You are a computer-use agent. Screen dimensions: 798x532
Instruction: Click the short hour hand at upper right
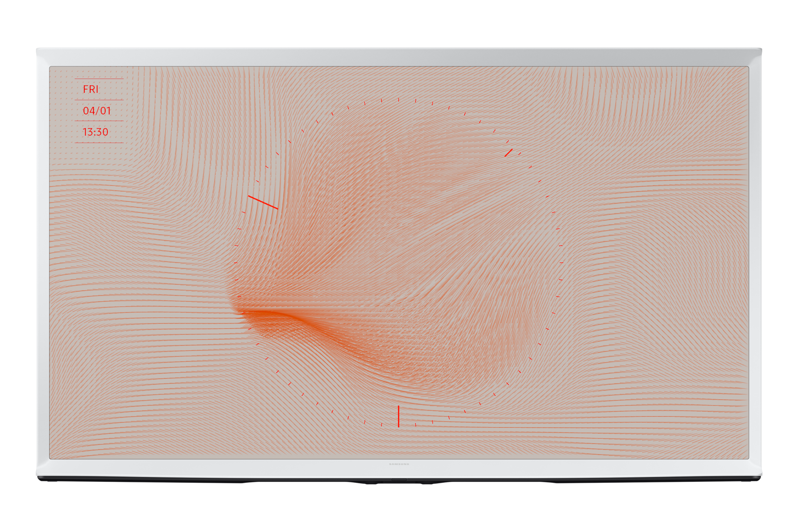click(508, 153)
